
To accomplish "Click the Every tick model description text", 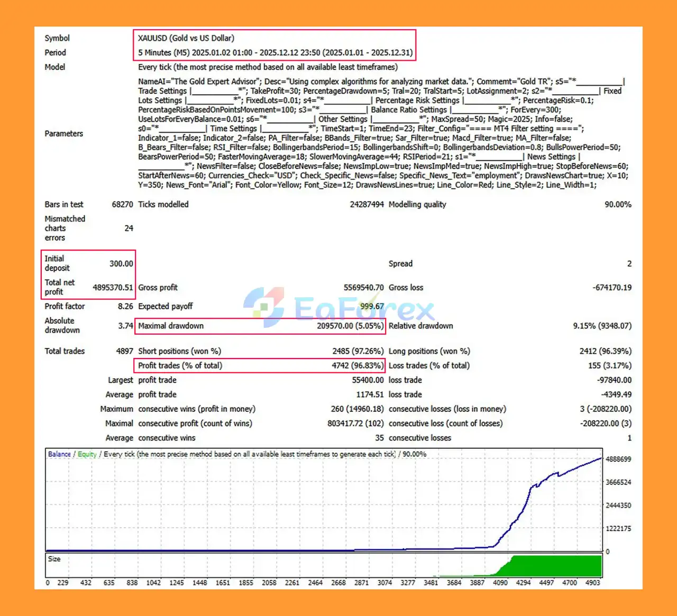I will (x=268, y=67).
